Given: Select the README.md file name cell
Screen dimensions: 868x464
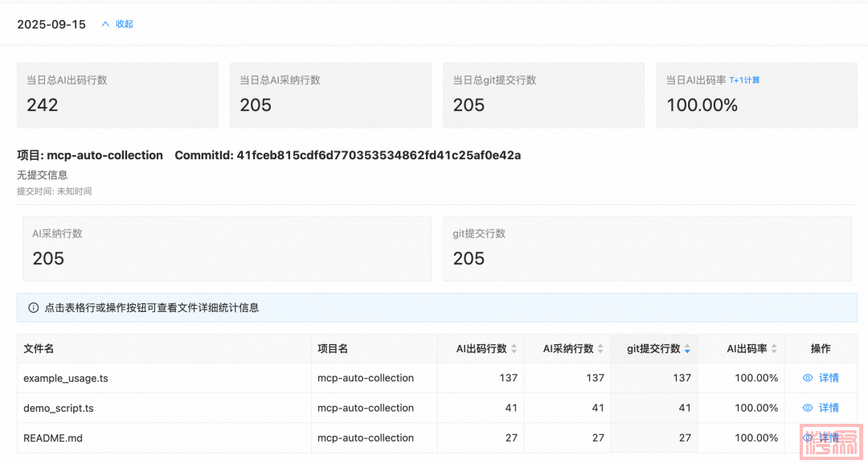Looking at the screenshot, I should click(x=53, y=438).
